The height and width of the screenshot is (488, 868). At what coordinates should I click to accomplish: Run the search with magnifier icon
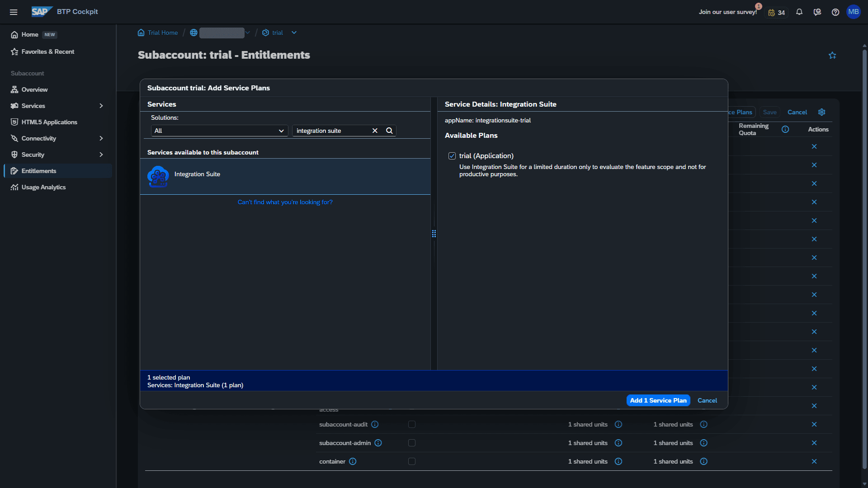[x=389, y=131]
